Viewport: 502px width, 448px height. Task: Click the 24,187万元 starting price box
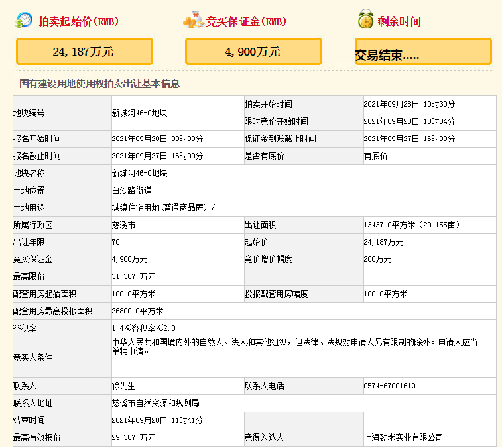(x=84, y=52)
